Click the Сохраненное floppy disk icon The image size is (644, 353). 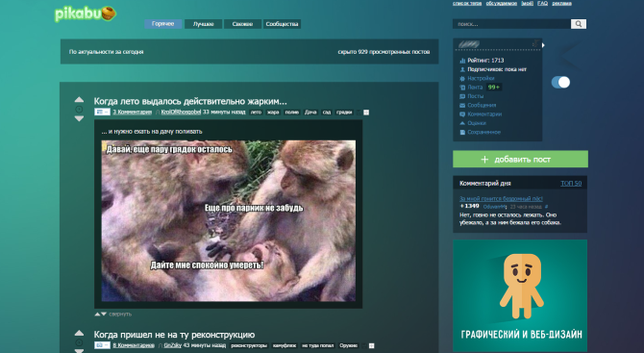point(462,133)
